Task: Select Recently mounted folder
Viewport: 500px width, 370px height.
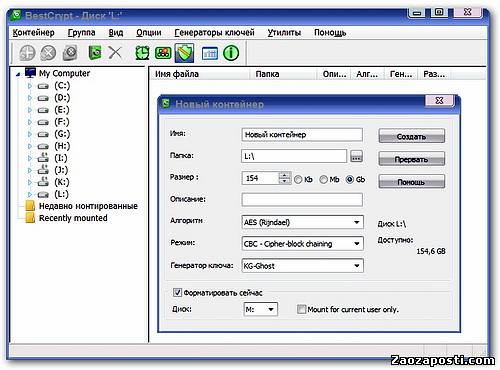Action: click(73, 218)
